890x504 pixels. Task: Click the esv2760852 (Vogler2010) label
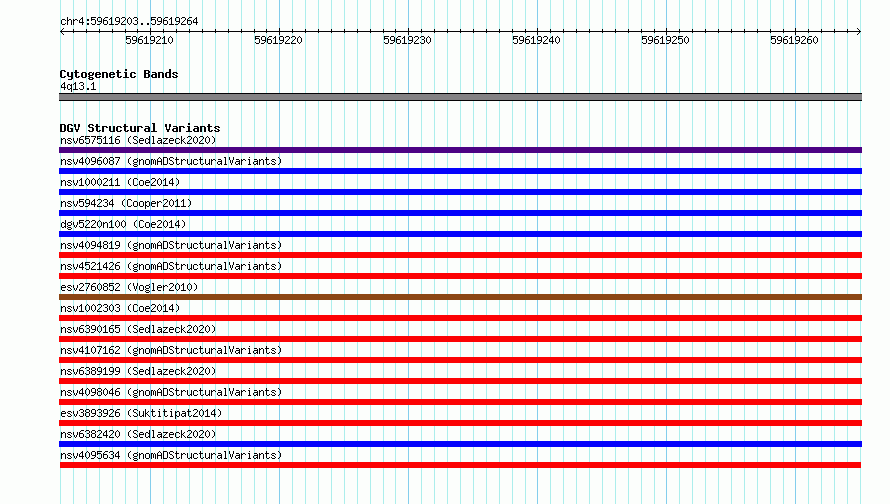129,287
